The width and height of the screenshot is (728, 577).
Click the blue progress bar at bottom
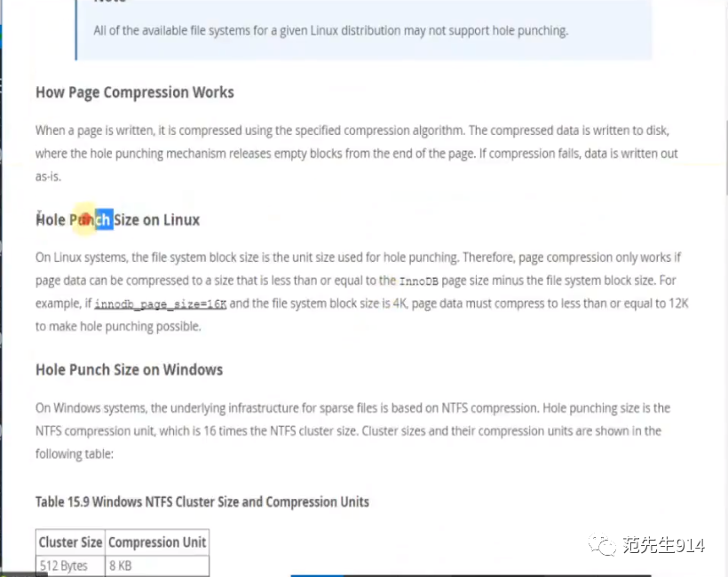[x=317, y=575]
